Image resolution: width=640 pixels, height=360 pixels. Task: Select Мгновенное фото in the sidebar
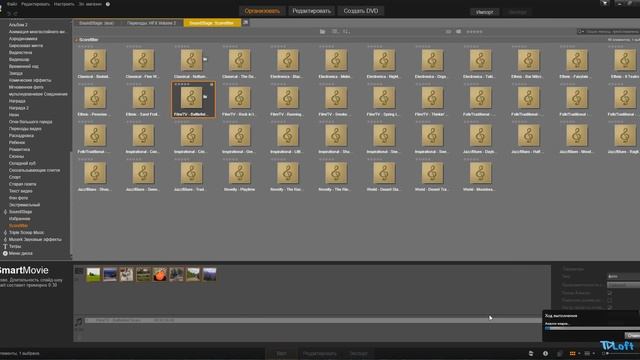pos(26,87)
